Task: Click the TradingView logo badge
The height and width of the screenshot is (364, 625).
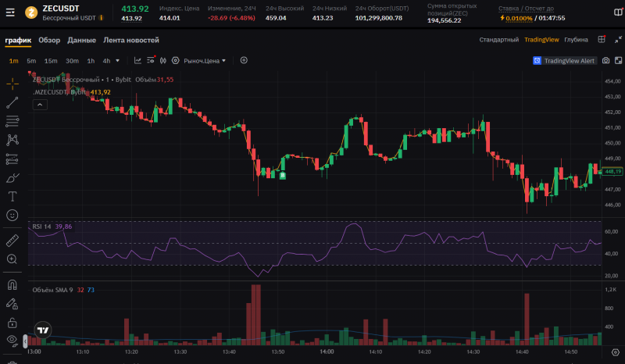Action: pos(43,330)
